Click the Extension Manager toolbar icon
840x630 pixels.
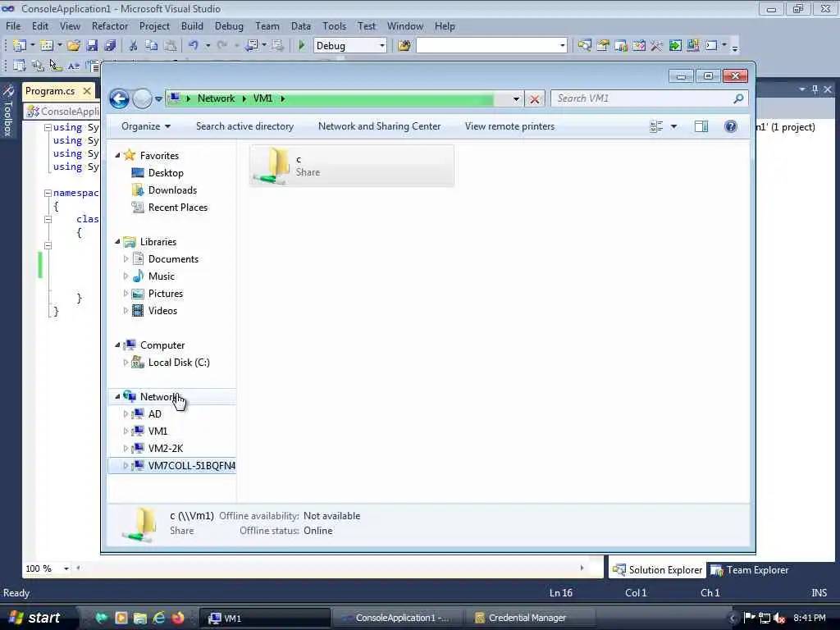(692, 46)
